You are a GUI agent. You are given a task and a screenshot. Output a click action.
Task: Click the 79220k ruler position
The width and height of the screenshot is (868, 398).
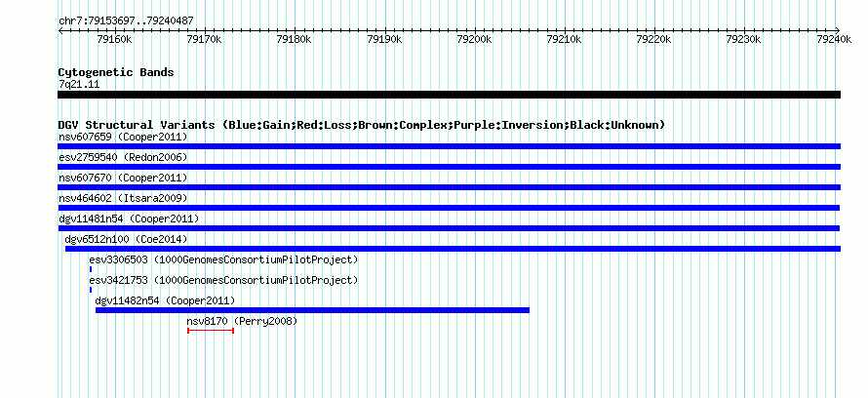pos(654,39)
